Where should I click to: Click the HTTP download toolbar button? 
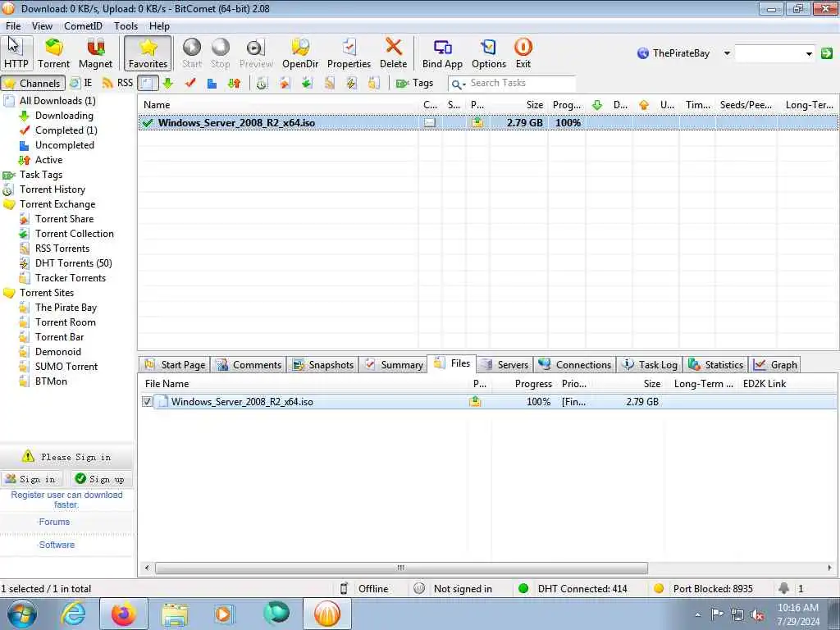click(16, 53)
